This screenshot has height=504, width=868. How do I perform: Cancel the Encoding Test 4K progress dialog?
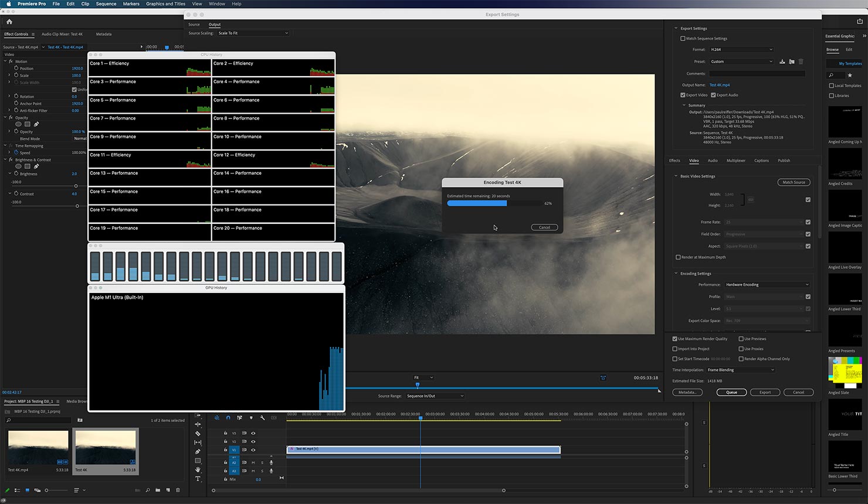click(x=544, y=227)
